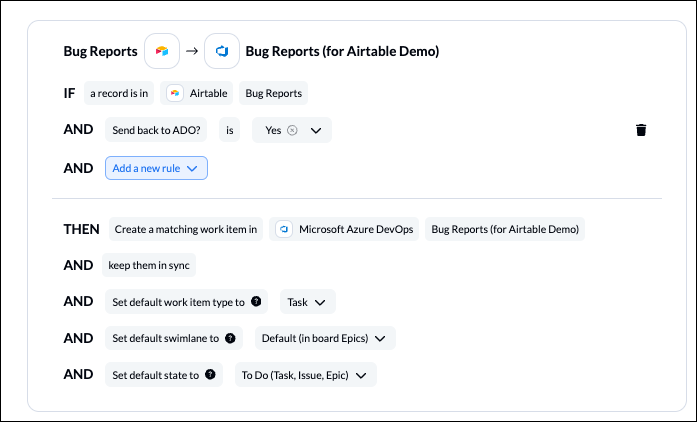Screen dimensions: 697x422
Task: Click the Azure DevOps logo icon in the header
Action: click(x=222, y=51)
